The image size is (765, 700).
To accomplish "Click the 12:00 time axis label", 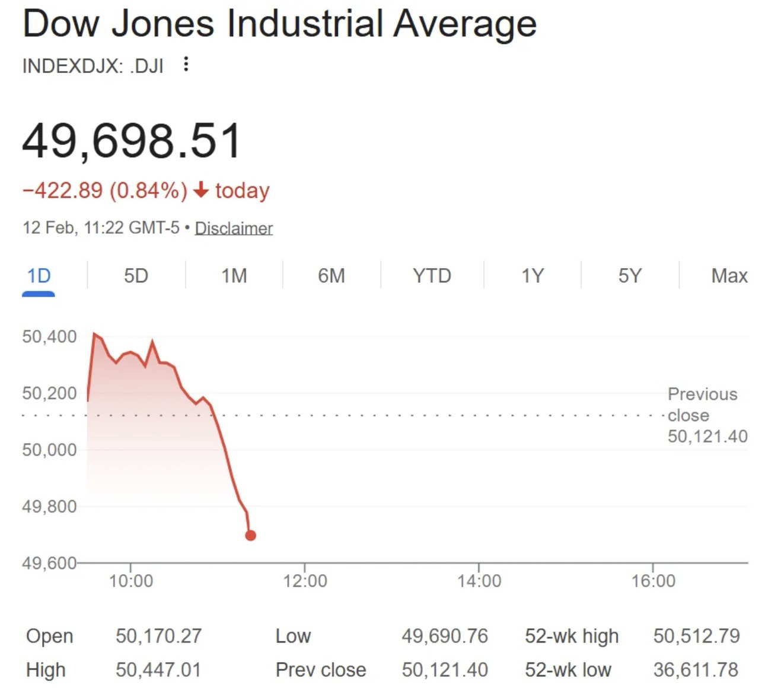I will click(305, 580).
